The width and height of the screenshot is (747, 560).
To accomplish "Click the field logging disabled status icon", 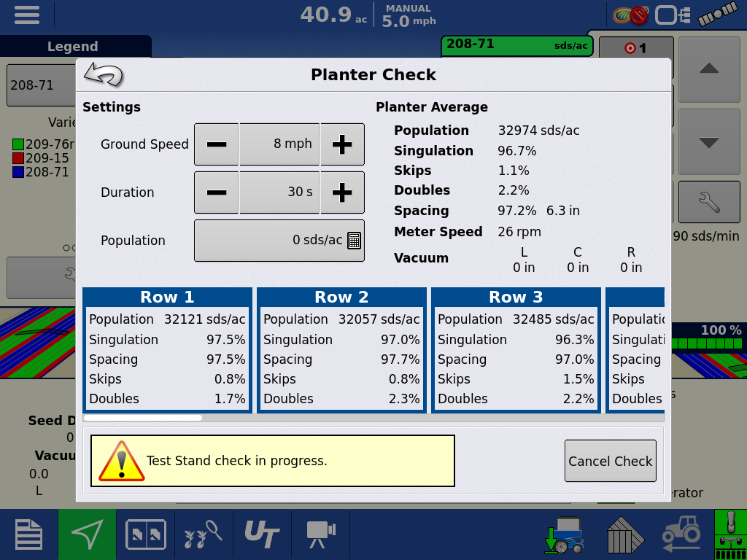I will pos(631,15).
